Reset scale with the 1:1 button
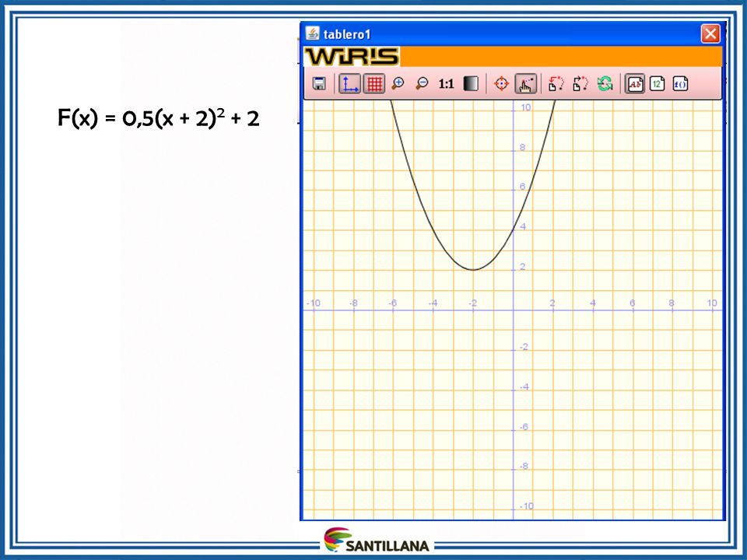Viewport: 747px width, 560px height. 446,84
